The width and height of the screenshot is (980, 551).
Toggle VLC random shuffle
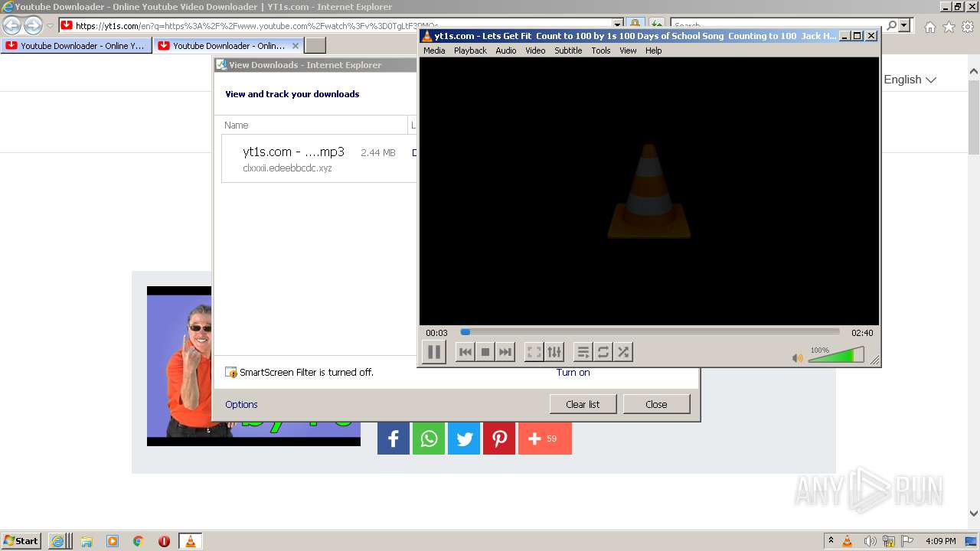(x=623, y=352)
